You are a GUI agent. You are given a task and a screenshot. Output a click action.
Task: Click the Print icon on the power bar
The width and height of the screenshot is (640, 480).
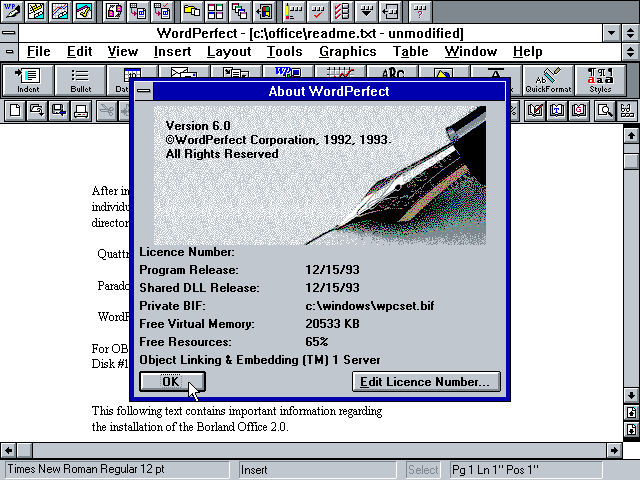coord(81,111)
